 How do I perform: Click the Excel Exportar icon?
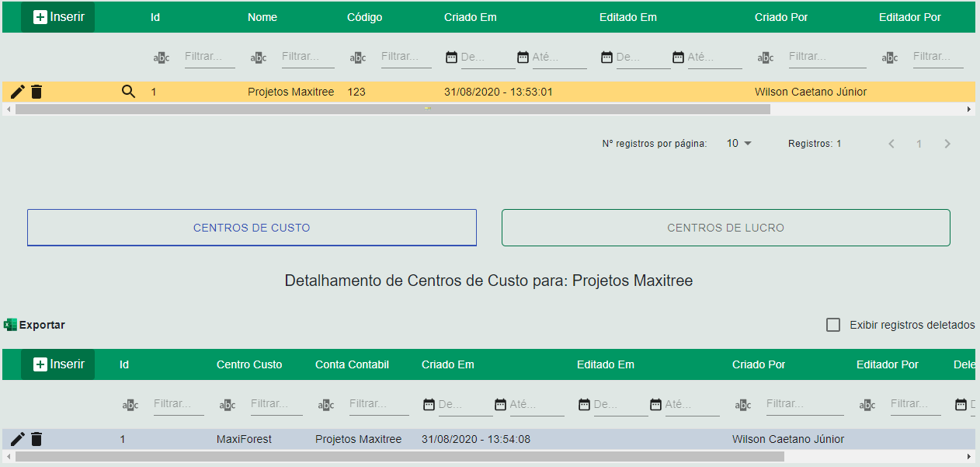(11, 325)
